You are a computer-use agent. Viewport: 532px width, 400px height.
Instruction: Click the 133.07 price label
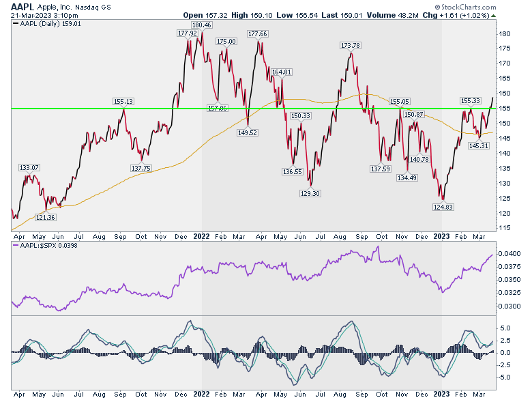29,167
